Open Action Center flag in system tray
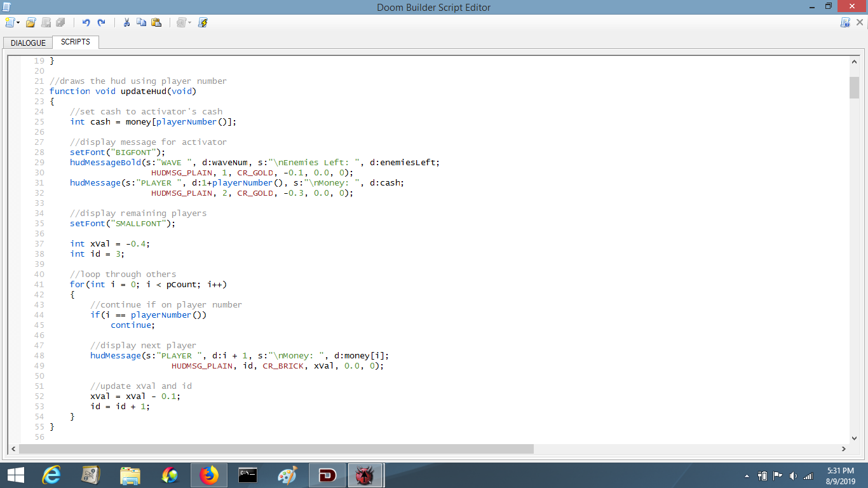 [778, 476]
